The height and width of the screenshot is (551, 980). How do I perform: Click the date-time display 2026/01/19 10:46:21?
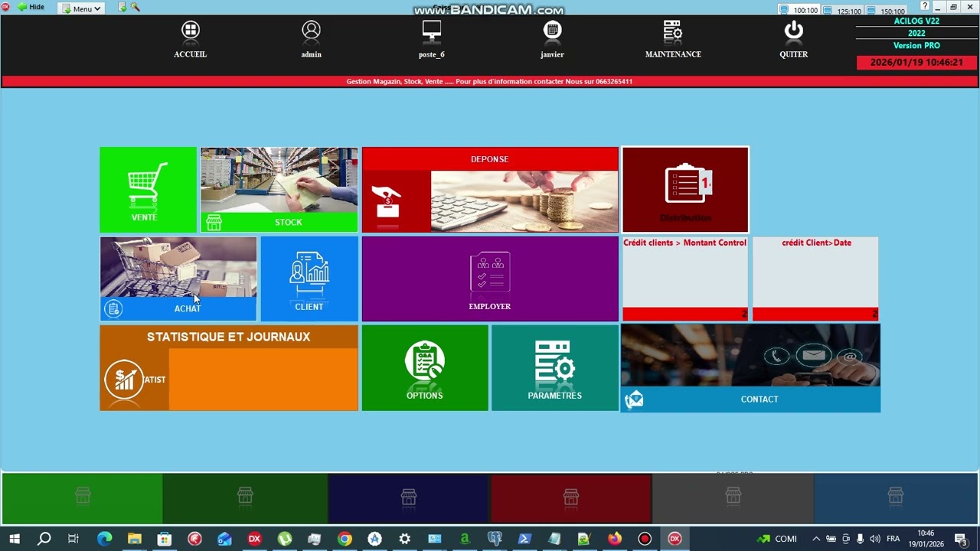pyautogui.click(x=916, y=63)
